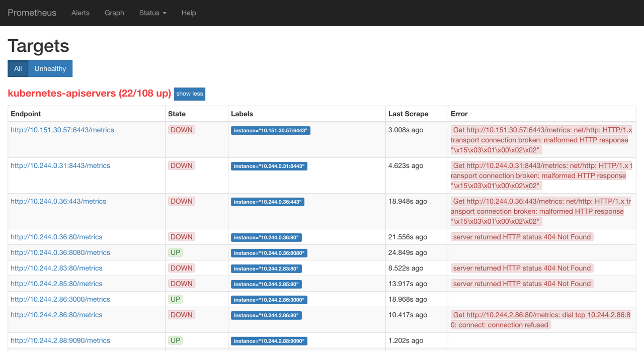This screenshot has width=644, height=351.
Task: Open endpoint 10.151.30.57:6443 metrics link
Action: [x=62, y=130]
